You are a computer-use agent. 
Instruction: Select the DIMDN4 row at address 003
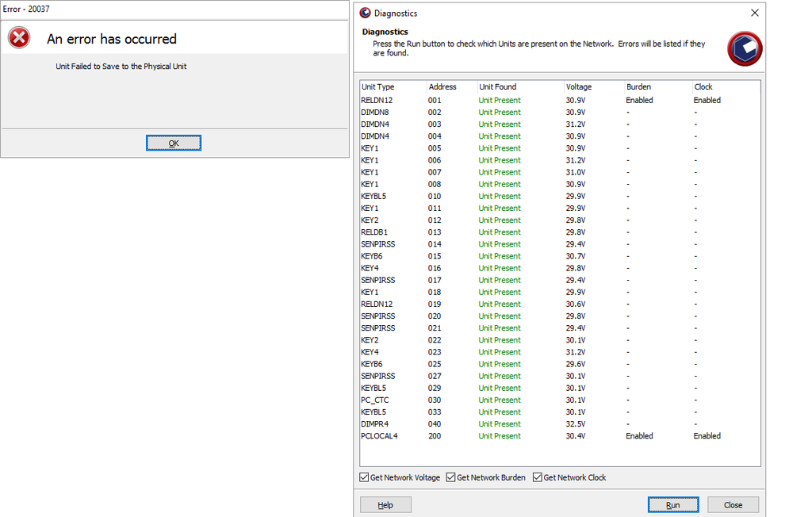pos(560,124)
